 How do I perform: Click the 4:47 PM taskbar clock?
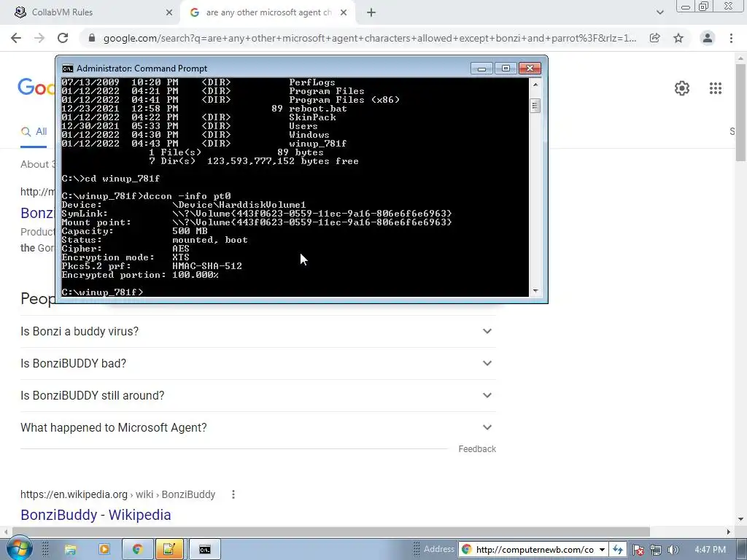click(x=710, y=550)
